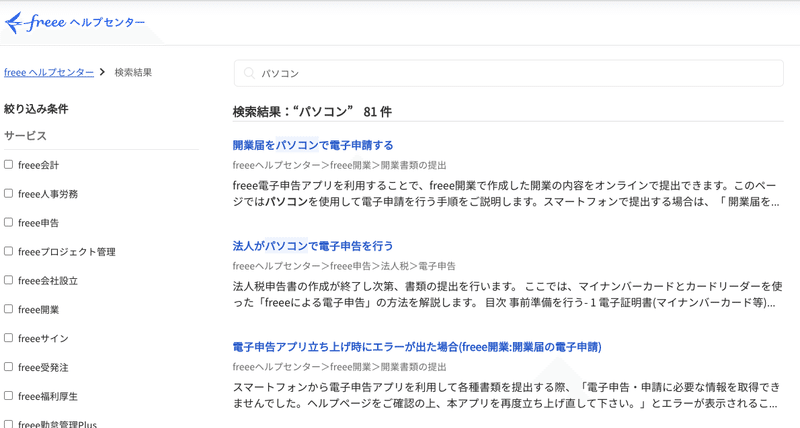Click the freee swallow logo icon
The height and width of the screenshot is (428, 800).
(14, 22)
